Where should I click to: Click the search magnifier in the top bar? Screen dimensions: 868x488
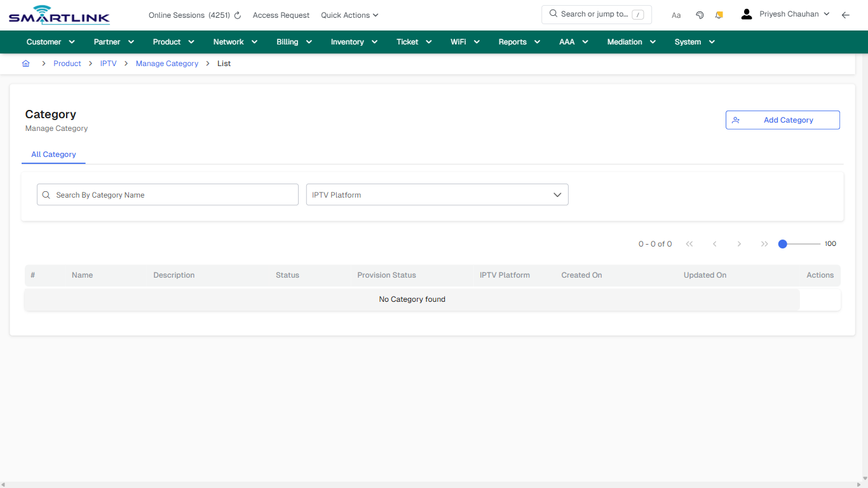pyautogui.click(x=553, y=13)
